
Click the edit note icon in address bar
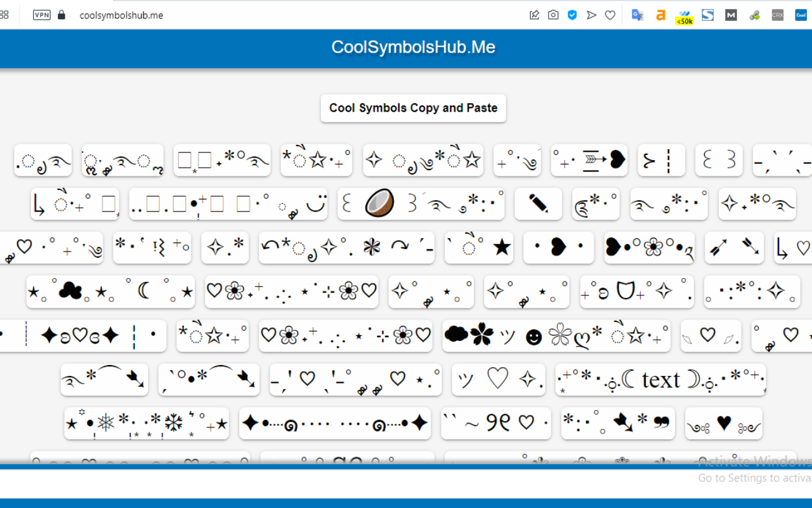click(x=534, y=15)
